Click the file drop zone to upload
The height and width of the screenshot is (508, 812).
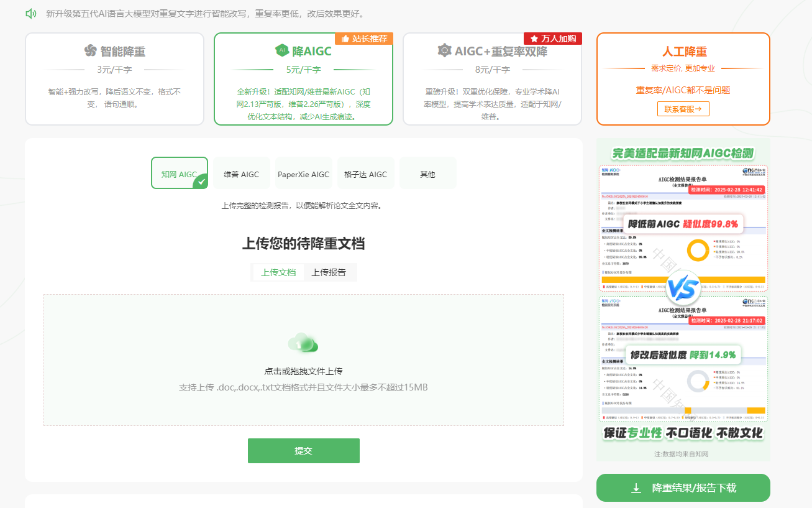304,360
